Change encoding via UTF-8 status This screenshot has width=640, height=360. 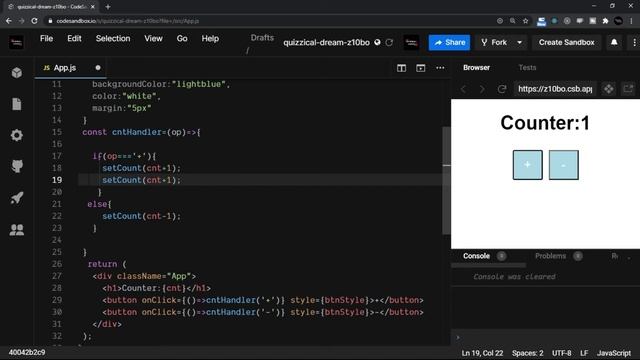pyautogui.click(x=562, y=353)
